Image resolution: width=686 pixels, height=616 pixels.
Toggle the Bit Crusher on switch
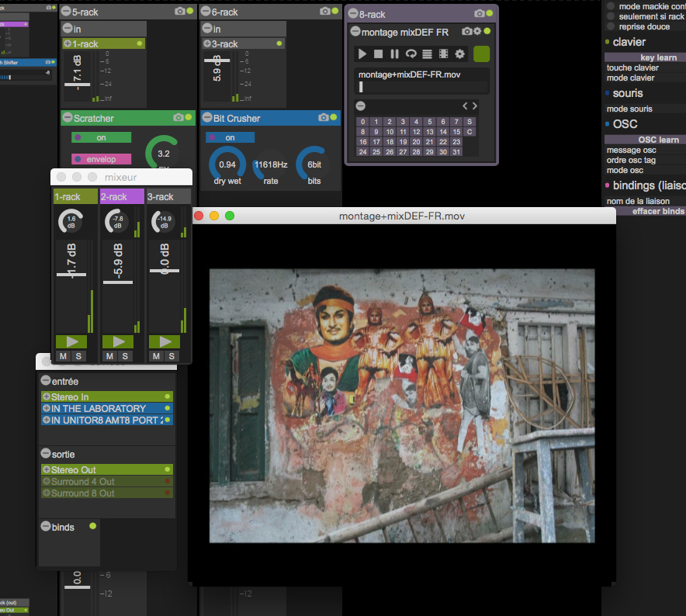click(230, 137)
